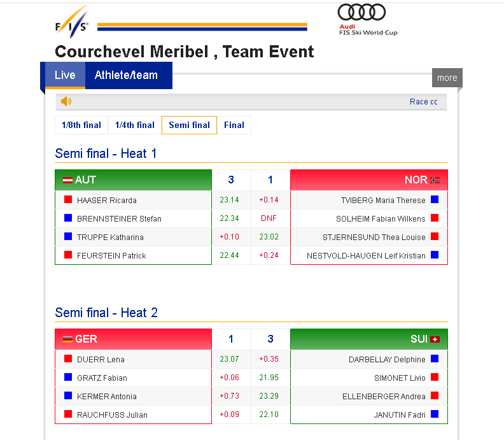The image size is (504, 440).
Task: Click the Semi final - Heat 2 heading
Action: pos(106,313)
